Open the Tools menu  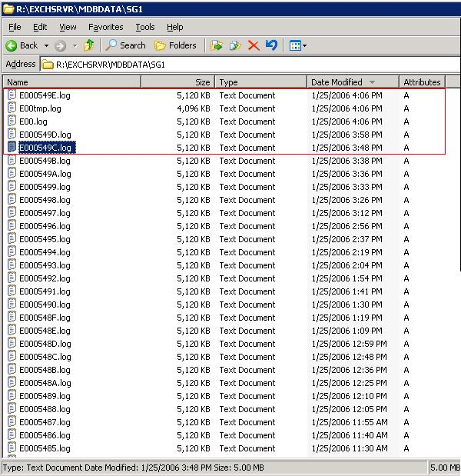point(145,28)
